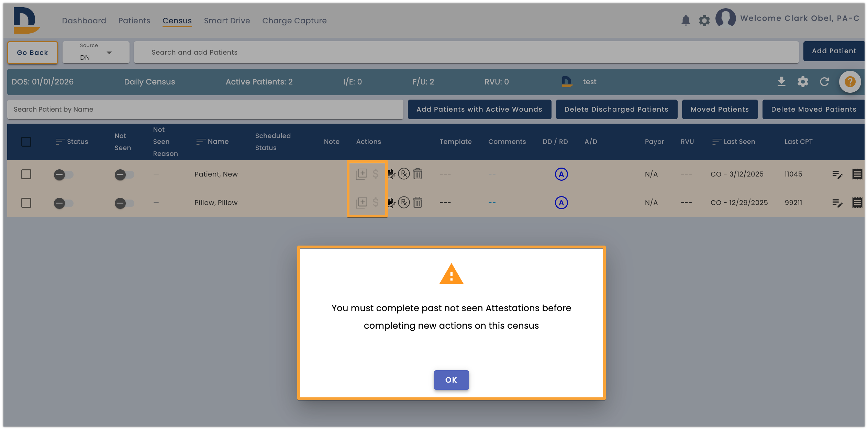Click the dollar charge icon for Patient, New
Viewport: 868px width, 430px height.
[x=376, y=174]
